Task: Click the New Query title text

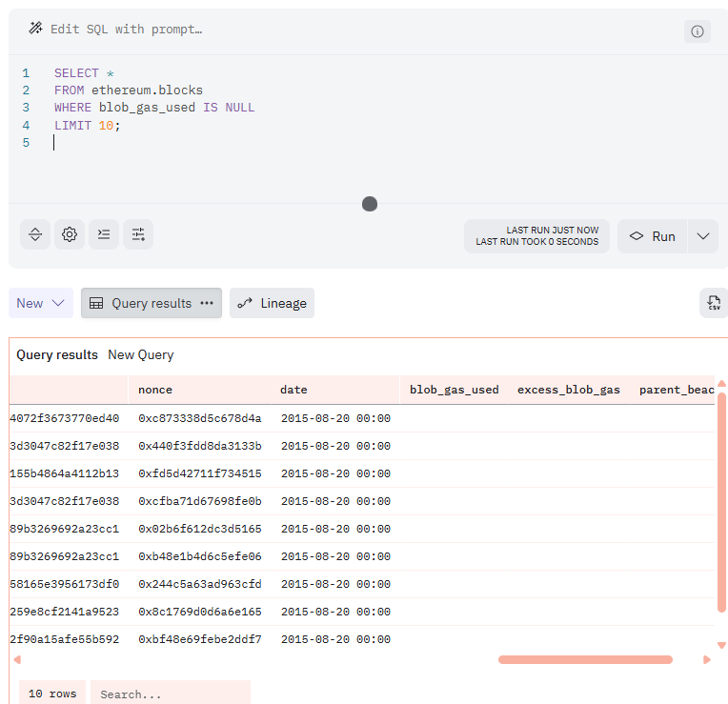Action: click(141, 355)
